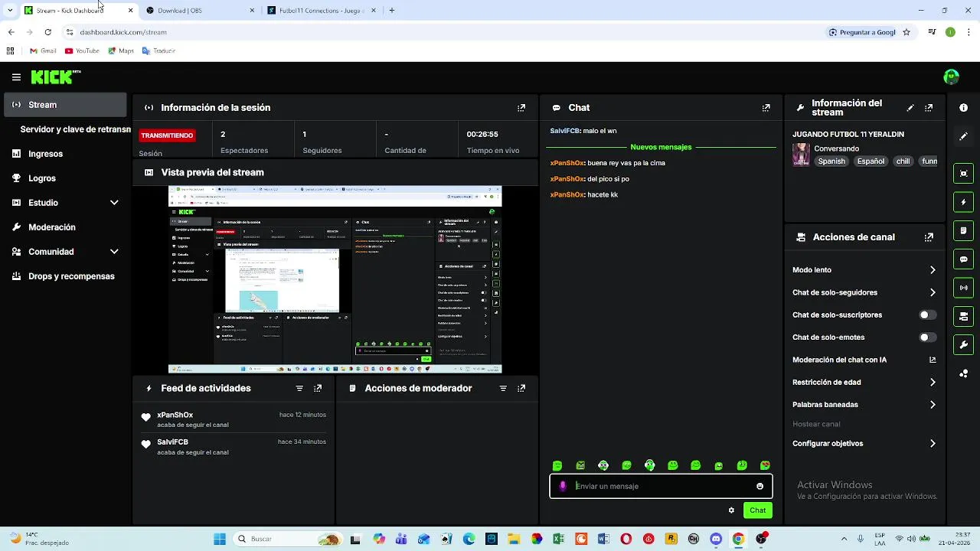This screenshot has width=980, height=551.
Task: Reload the page
Action: click(x=47, y=32)
